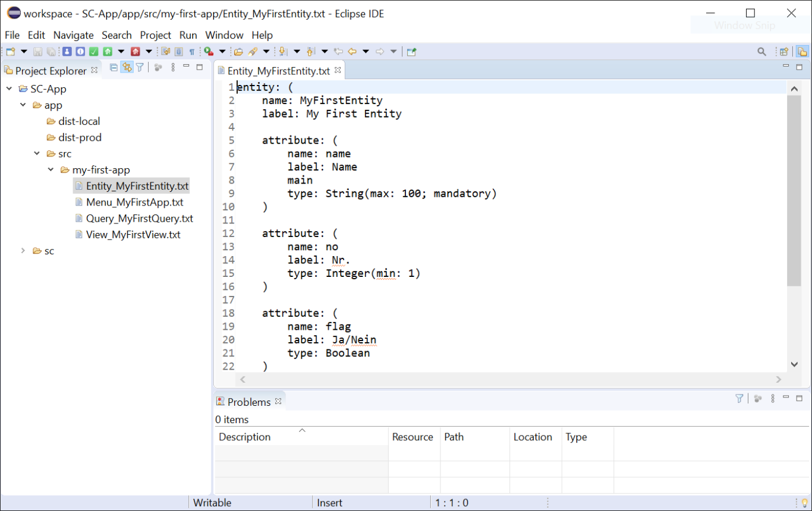Image resolution: width=812 pixels, height=511 pixels.
Task: Click the Open Perspective icon
Action: pyautogui.click(x=784, y=52)
